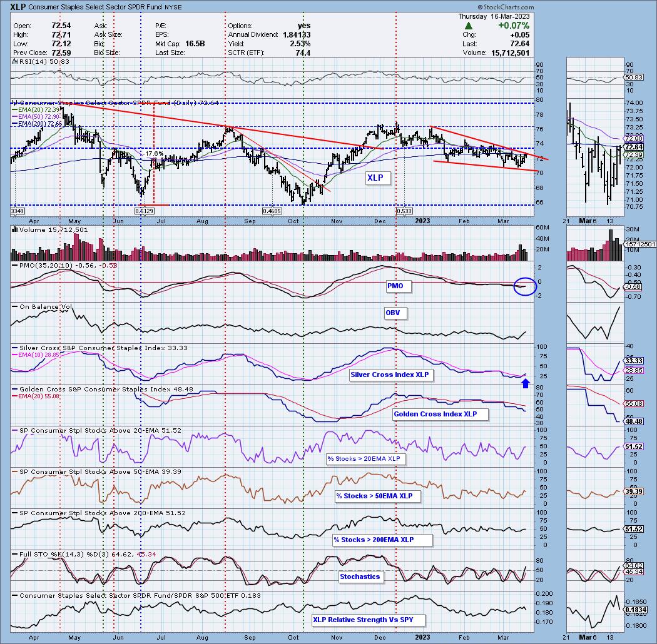
Task: Click the High value 72.71
Action: (x=61, y=35)
